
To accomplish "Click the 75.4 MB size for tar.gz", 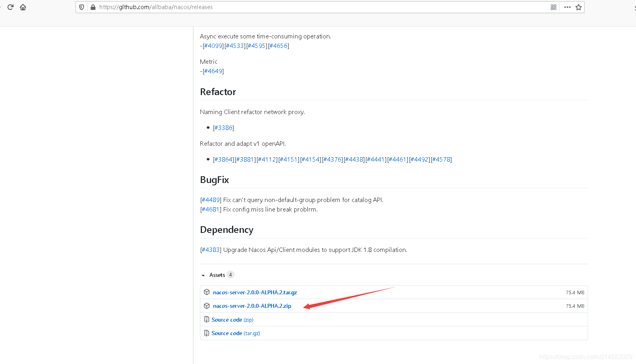I will point(575,292).
